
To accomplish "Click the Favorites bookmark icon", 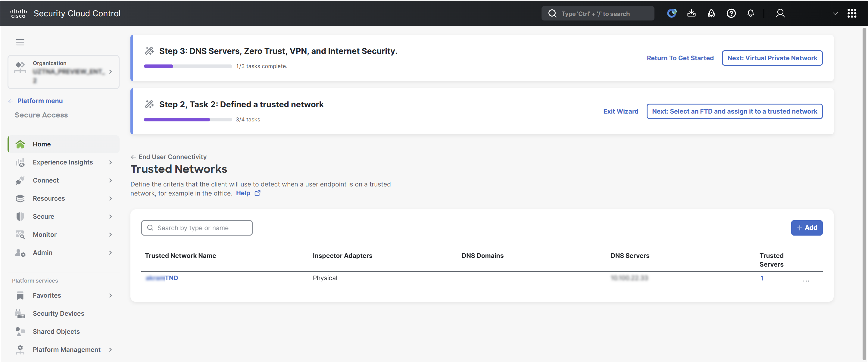I will (x=20, y=296).
